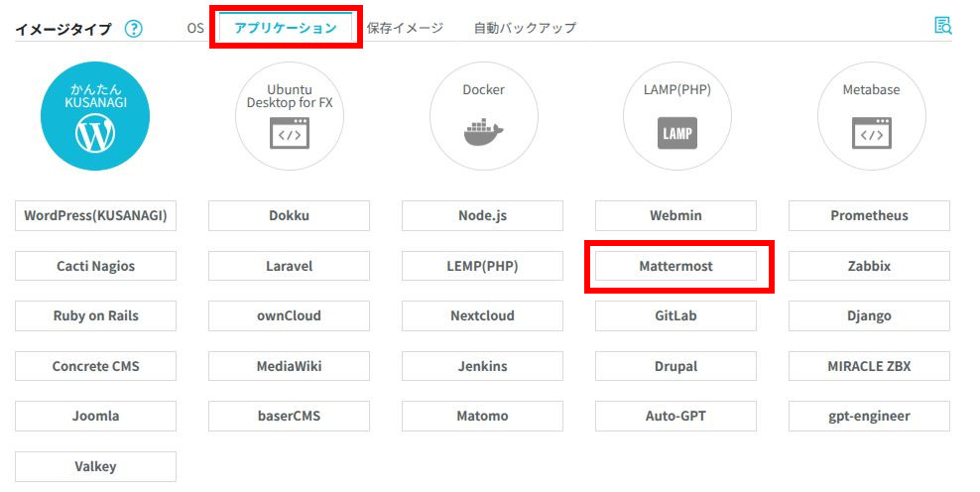Select the Matomo application
980x492 pixels.
coord(482,416)
